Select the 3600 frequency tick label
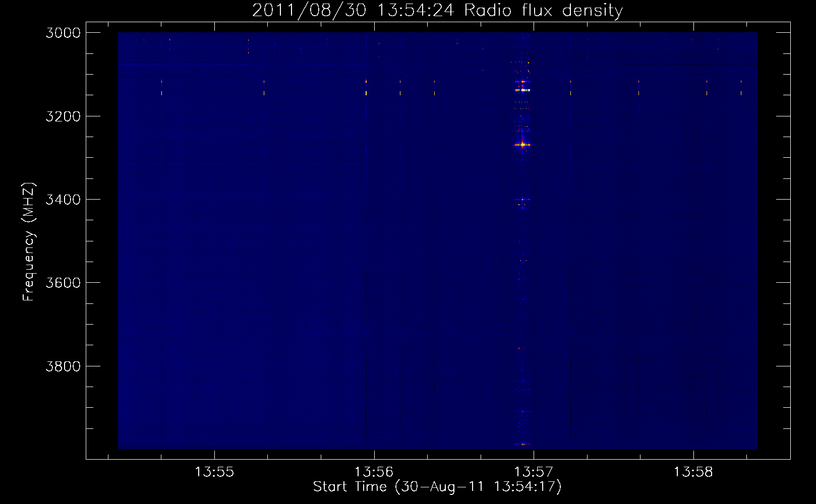This screenshot has width=816, height=504. (63, 283)
